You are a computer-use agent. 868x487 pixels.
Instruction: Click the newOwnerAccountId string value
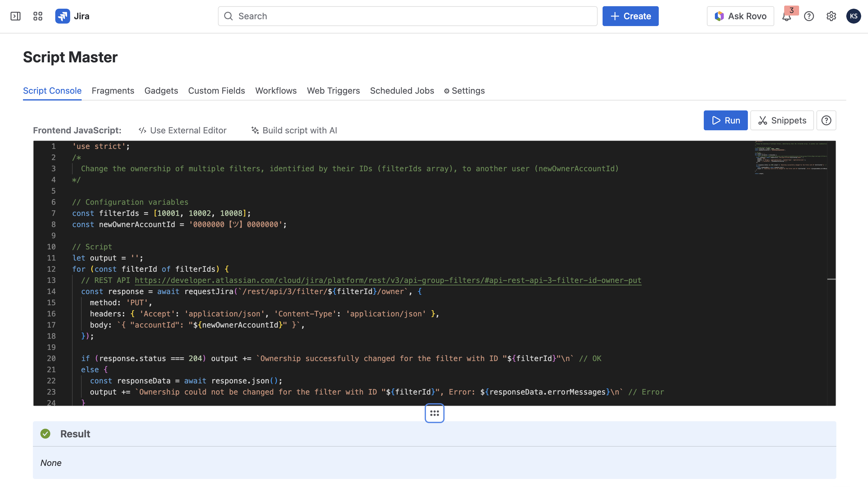235,224
